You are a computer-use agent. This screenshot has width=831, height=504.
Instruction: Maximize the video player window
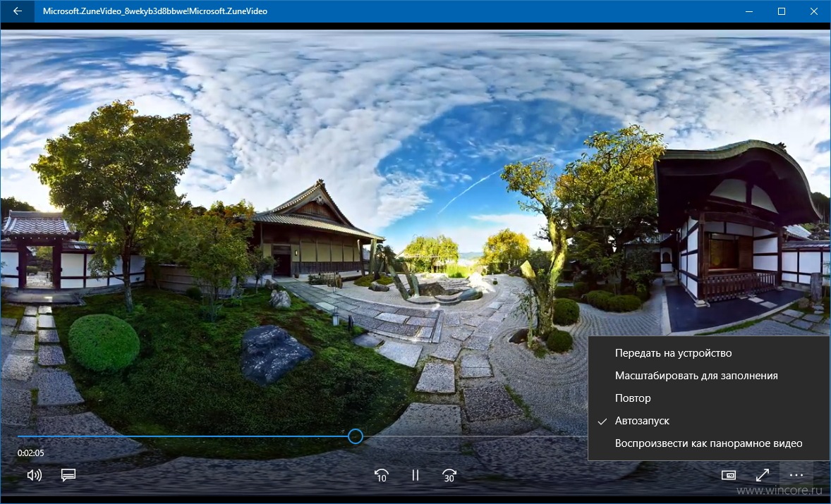781,11
